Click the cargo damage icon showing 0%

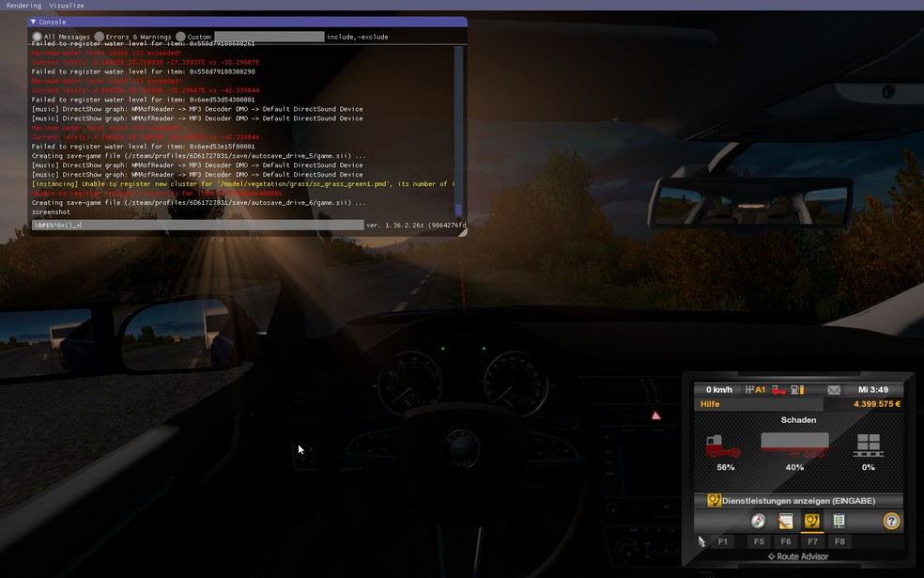click(x=869, y=445)
